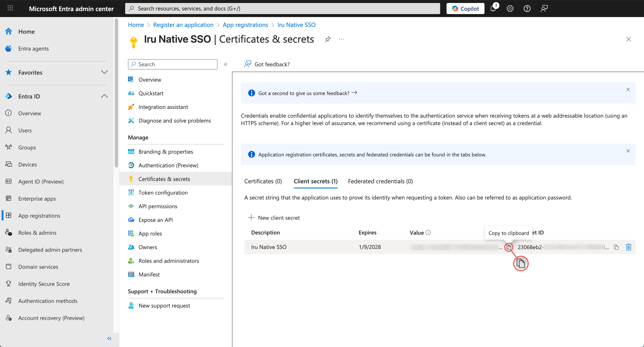Collapse the resource menu panel

click(x=225, y=64)
